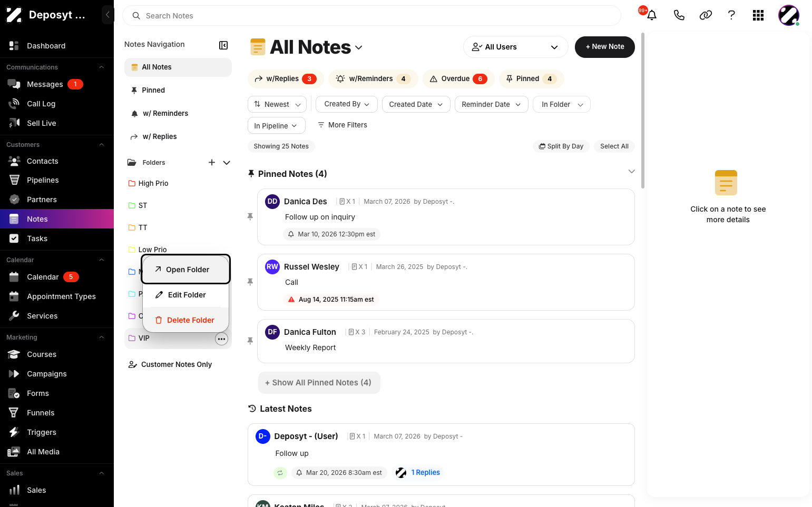Click the link chain icon in header
The image size is (812, 507).
(706, 15)
